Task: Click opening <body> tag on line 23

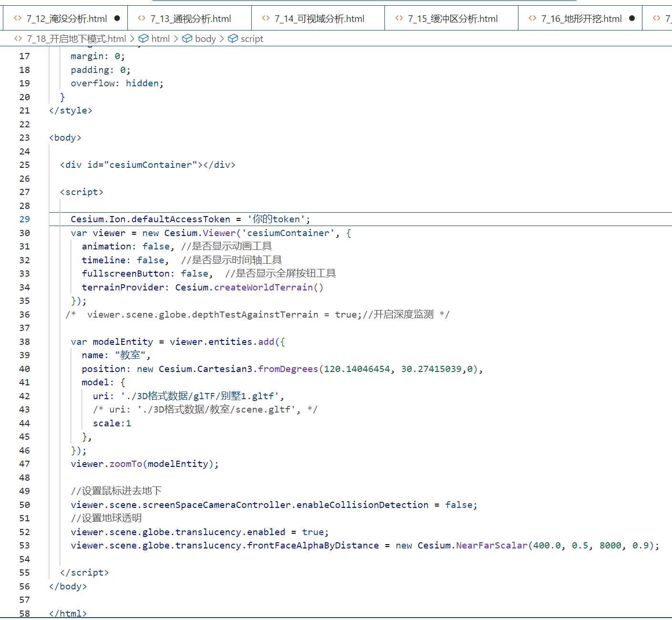Action: (65, 138)
